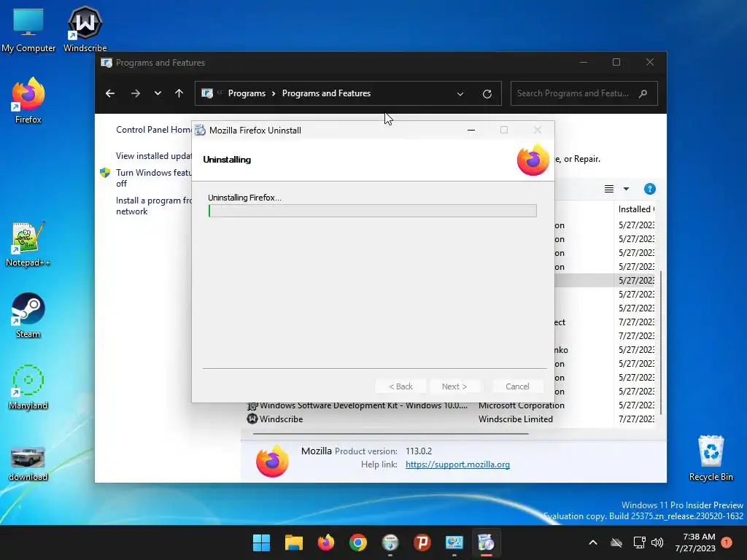Screen dimensions: 747x560
Task: Select the Windscribe program row
Action: [x=449, y=419]
